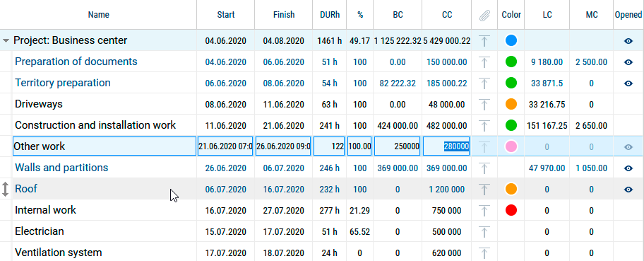Click upload arrow in Roof row
This screenshot has width=644, height=261.
tap(484, 190)
